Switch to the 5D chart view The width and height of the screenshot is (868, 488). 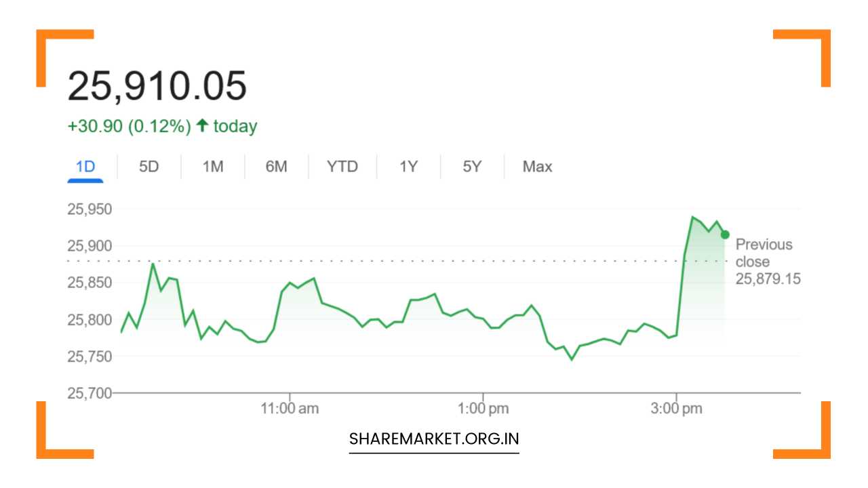pyautogui.click(x=149, y=167)
